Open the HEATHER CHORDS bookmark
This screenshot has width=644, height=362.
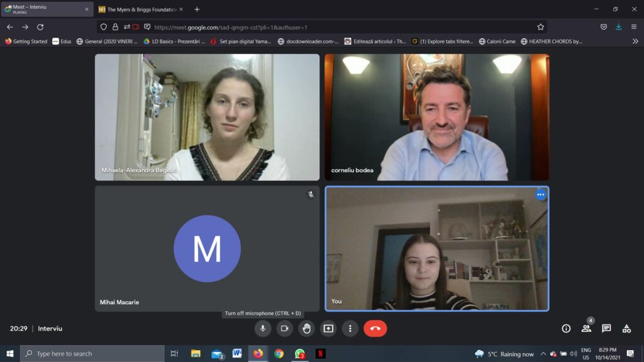click(551, 41)
